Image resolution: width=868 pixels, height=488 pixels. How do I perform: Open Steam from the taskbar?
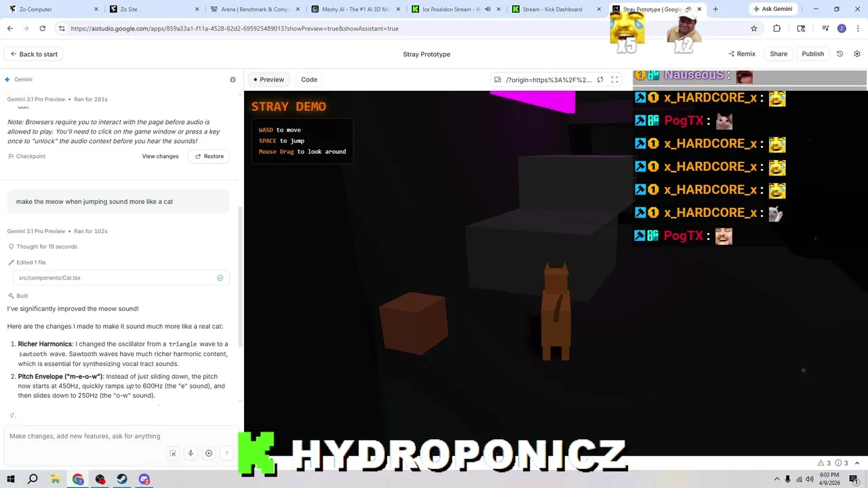pyautogui.click(x=122, y=479)
